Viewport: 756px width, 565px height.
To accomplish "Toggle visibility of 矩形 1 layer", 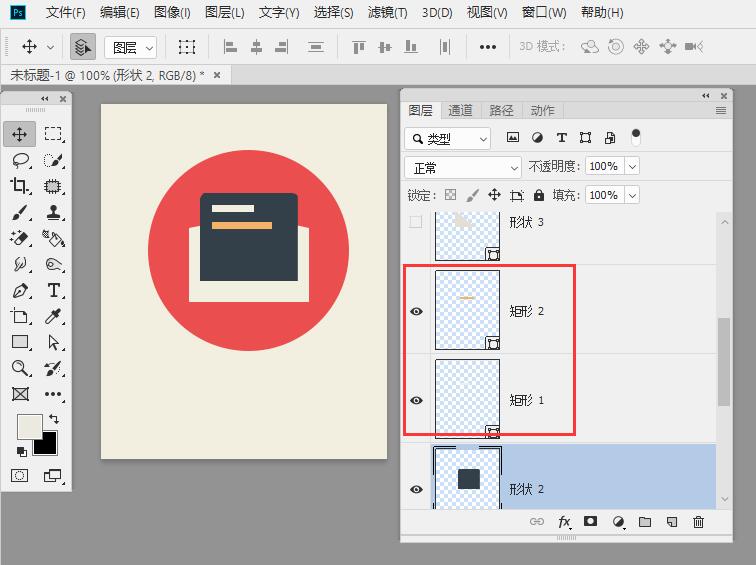I will click(417, 400).
